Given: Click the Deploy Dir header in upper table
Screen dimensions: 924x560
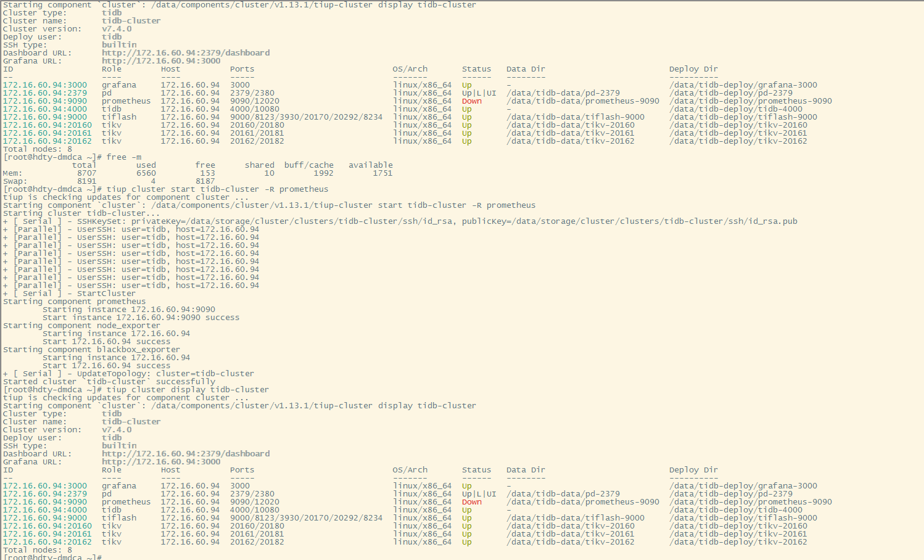Looking at the screenshot, I should pos(693,69).
